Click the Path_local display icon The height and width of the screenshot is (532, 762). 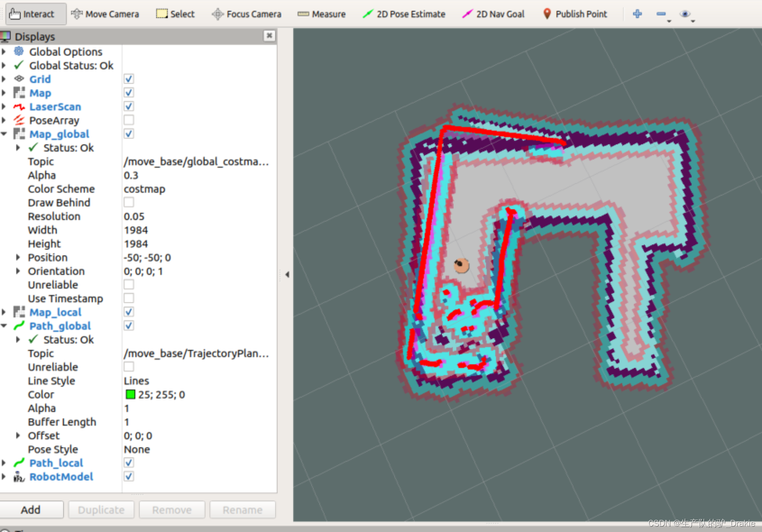click(18, 463)
